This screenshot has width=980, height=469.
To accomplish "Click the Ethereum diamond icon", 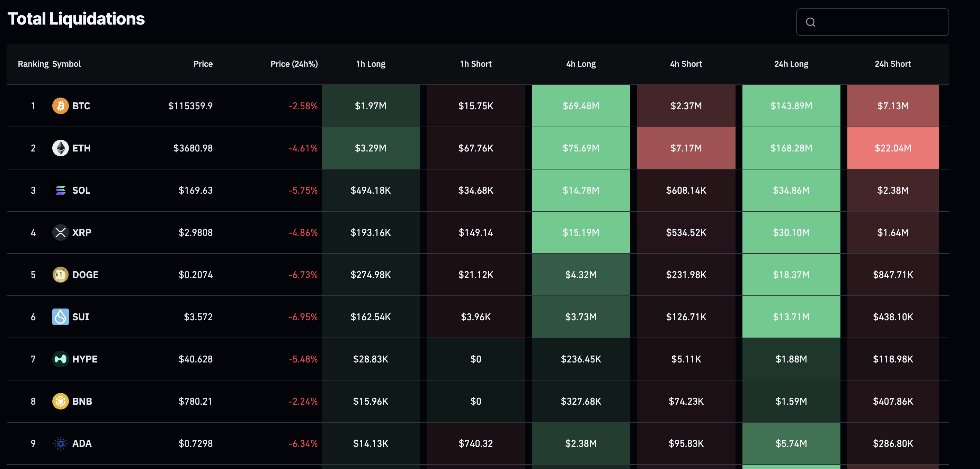I will (x=60, y=148).
